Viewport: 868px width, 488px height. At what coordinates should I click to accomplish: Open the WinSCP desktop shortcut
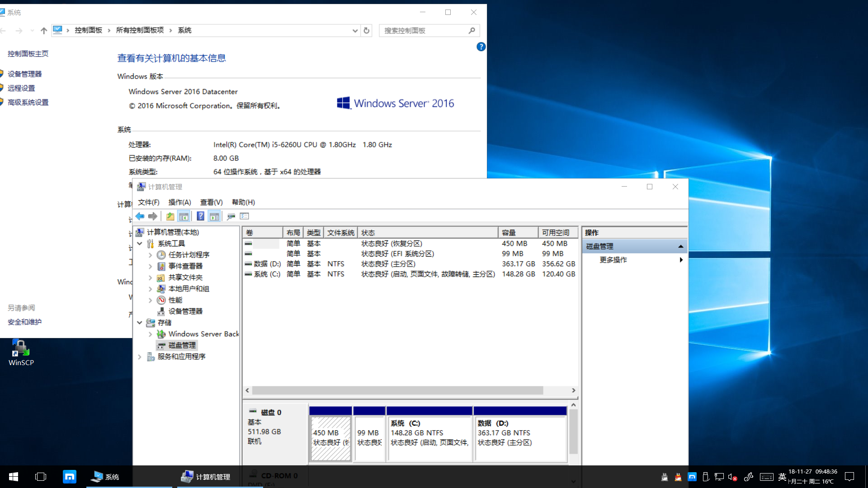tap(21, 352)
